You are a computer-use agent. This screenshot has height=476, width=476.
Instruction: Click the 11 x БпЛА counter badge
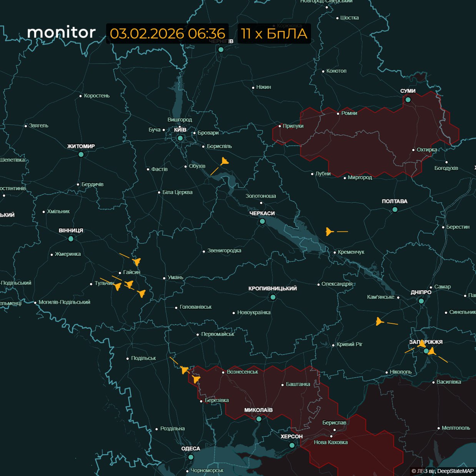tap(274, 34)
